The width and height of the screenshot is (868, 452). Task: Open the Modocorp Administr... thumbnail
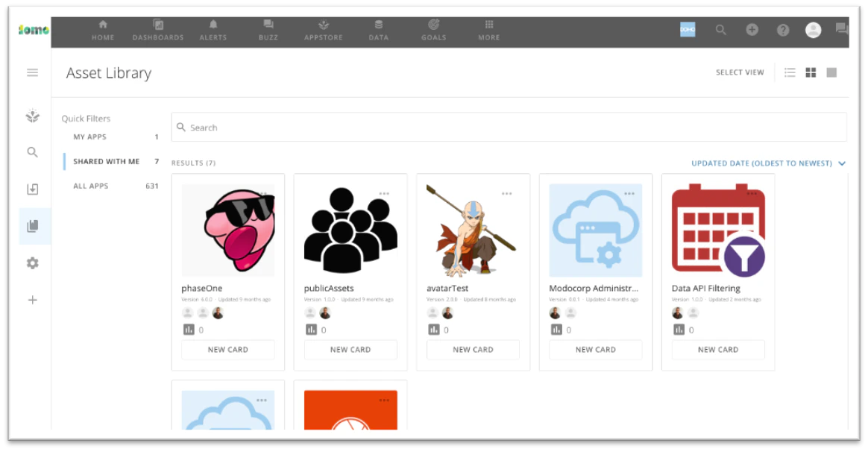click(596, 230)
